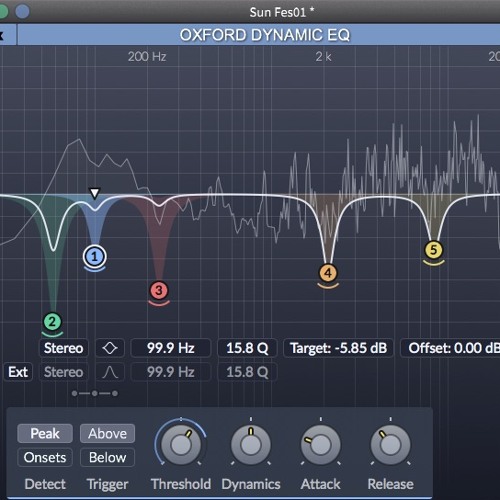Click the Detect label
The image size is (500, 500).
45,484
